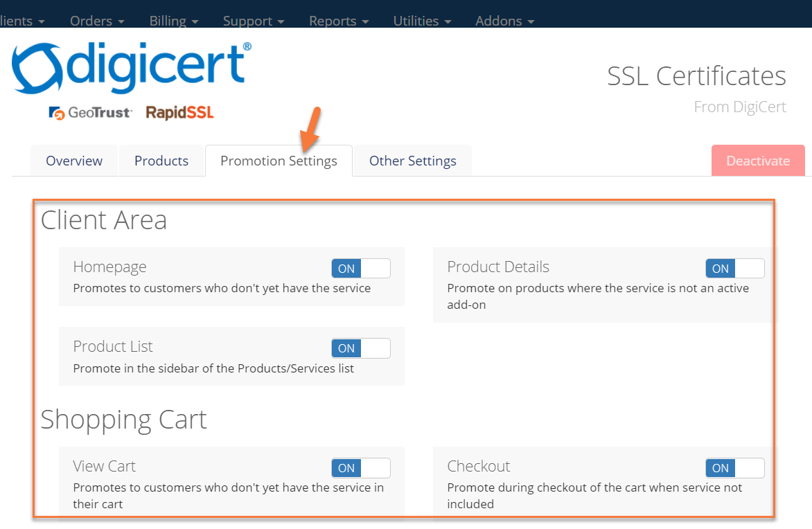This screenshot has width=812, height=529.
Task: Open the Products tab
Action: pyautogui.click(x=161, y=161)
